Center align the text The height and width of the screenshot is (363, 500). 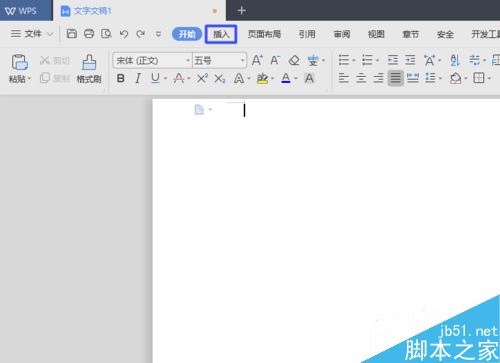tap(361, 78)
